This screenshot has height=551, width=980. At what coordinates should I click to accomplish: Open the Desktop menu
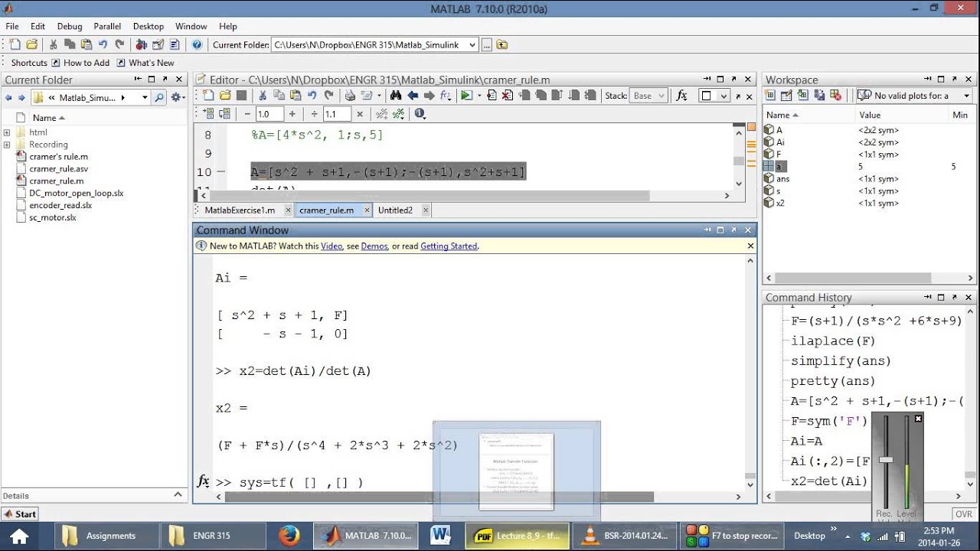pyautogui.click(x=149, y=26)
